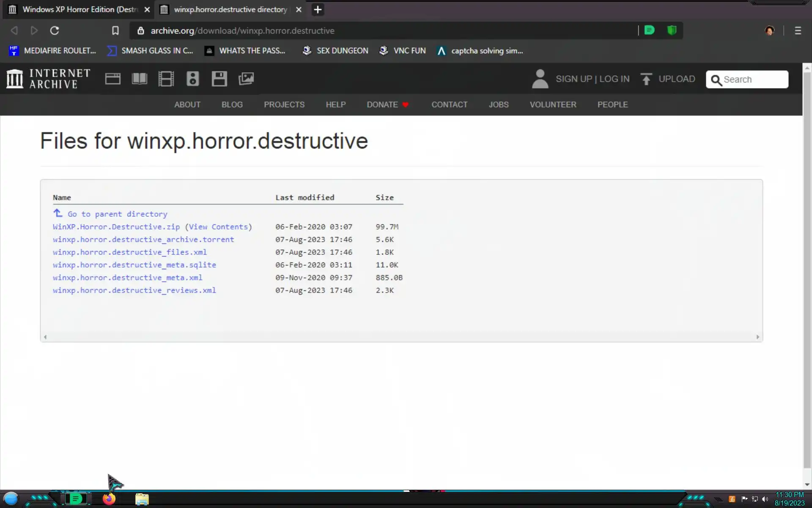The width and height of the screenshot is (812, 508).
Task: Open new browser tab with plus
Action: pyautogui.click(x=318, y=9)
